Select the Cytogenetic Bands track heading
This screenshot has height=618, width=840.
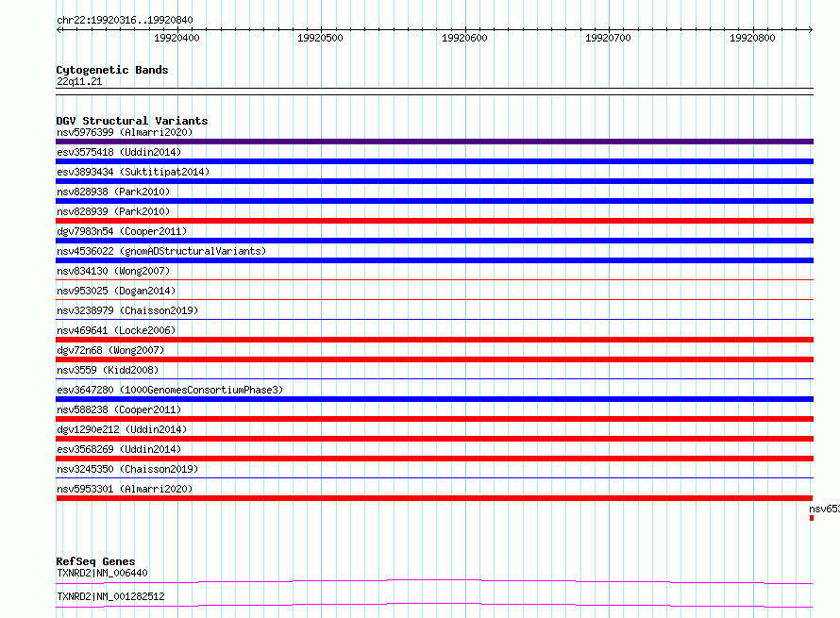click(x=112, y=70)
